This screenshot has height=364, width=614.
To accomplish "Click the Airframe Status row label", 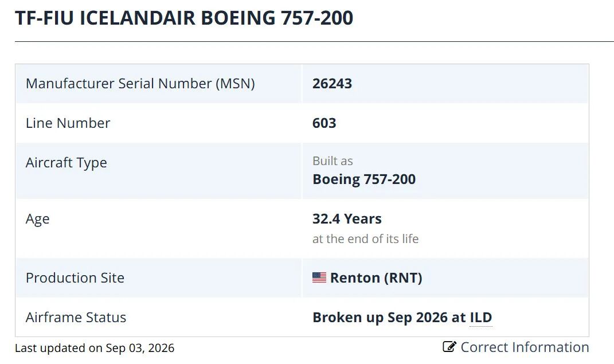I will click(x=76, y=318).
